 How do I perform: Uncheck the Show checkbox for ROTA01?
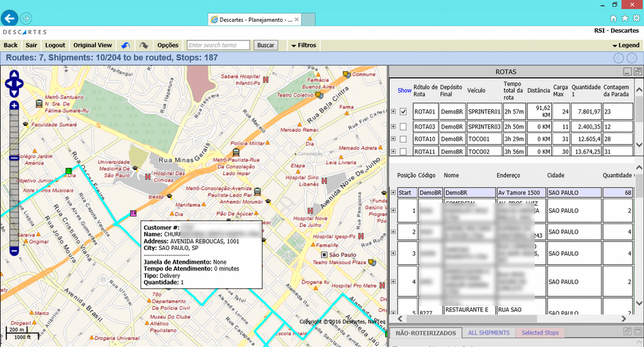[404, 111]
